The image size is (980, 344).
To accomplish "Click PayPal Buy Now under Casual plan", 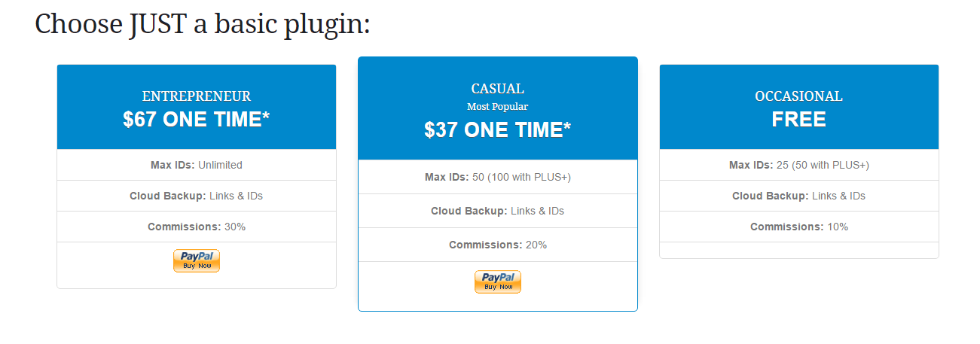I will pos(498,282).
